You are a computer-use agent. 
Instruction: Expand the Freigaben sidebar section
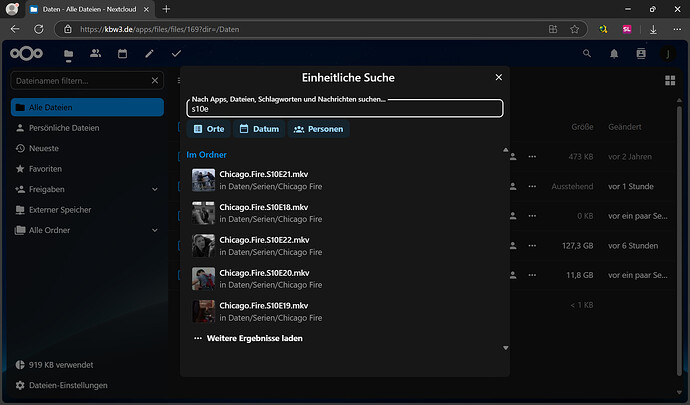pyautogui.click(x=154, y=189)
